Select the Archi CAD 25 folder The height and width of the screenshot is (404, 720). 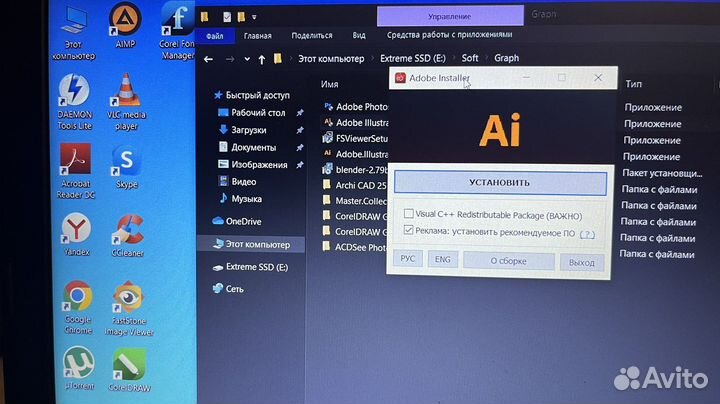[354, 185]
